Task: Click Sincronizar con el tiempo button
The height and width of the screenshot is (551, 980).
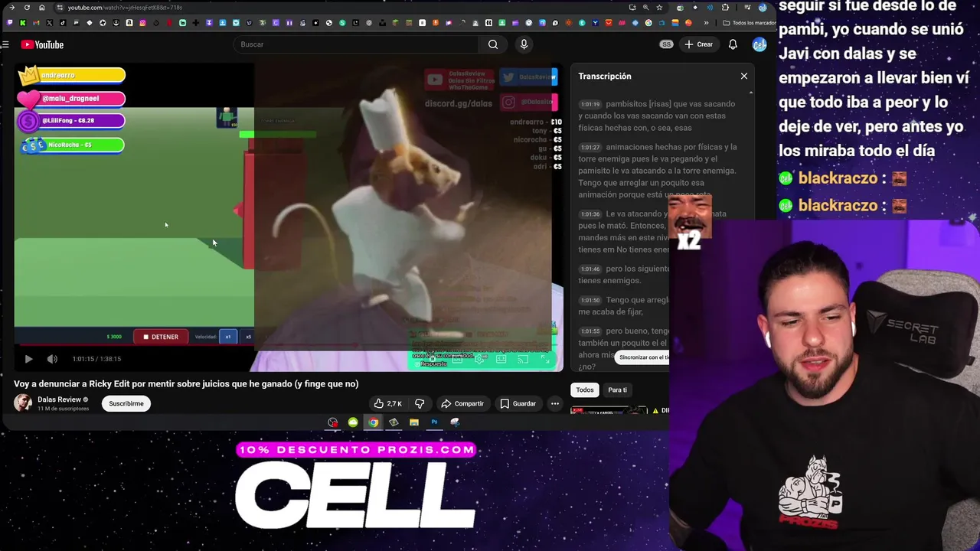Action: (x=643, y=357)
